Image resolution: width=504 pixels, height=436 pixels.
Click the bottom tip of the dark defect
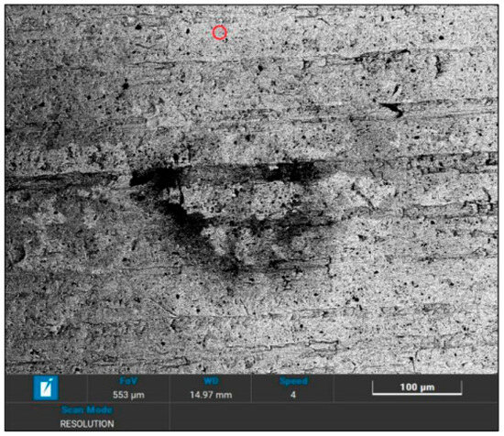coord(232,269)
